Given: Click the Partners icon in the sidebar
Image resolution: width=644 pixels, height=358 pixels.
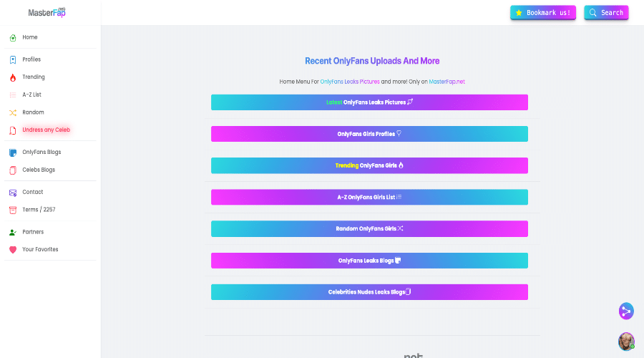Looking at the screenshot, I should (13, 232).
